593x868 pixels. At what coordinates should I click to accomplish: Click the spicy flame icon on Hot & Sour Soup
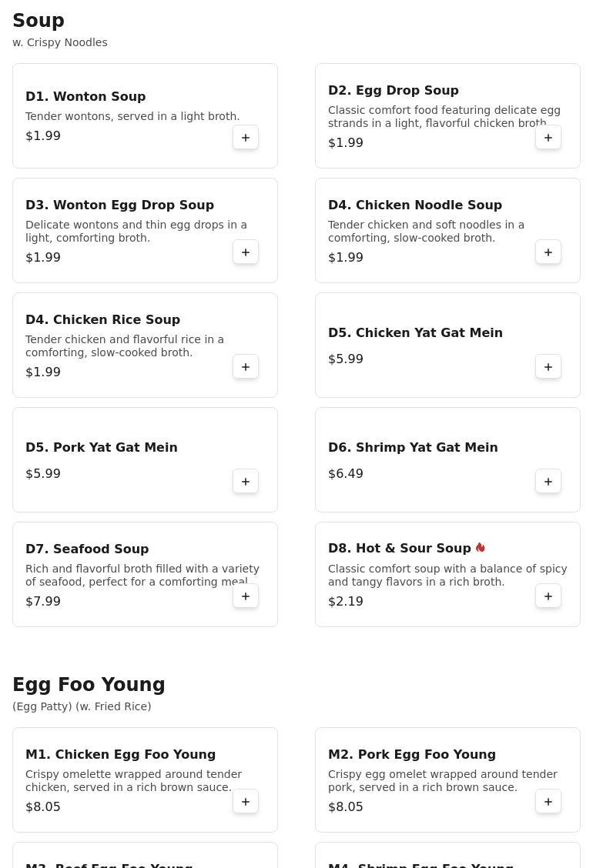click(x=481, y=547)
